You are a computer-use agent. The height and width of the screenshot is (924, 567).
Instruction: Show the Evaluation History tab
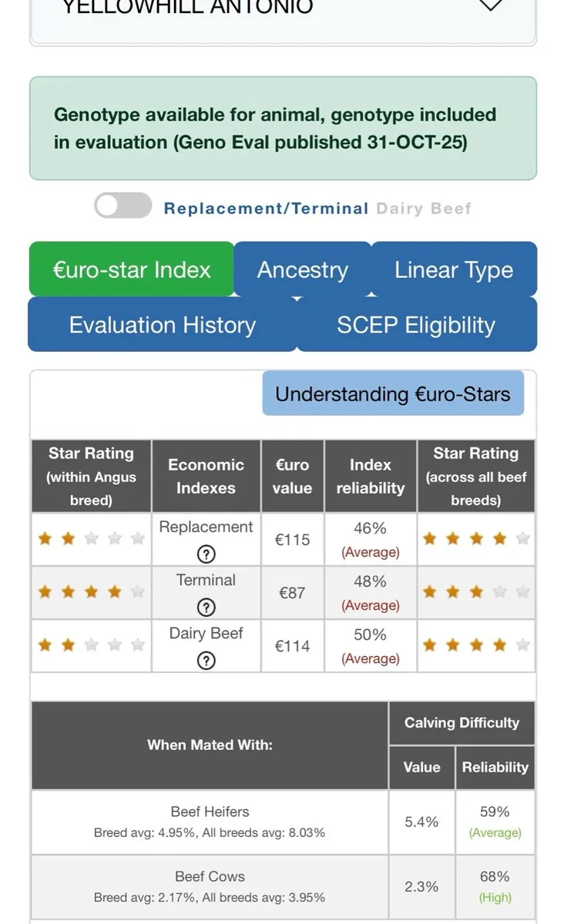pos(162,325)
